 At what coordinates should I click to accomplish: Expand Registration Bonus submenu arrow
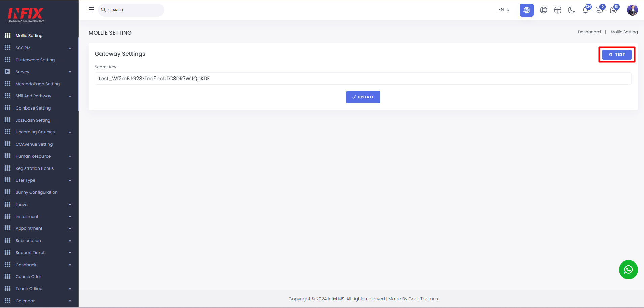click(x=70, y=168)
